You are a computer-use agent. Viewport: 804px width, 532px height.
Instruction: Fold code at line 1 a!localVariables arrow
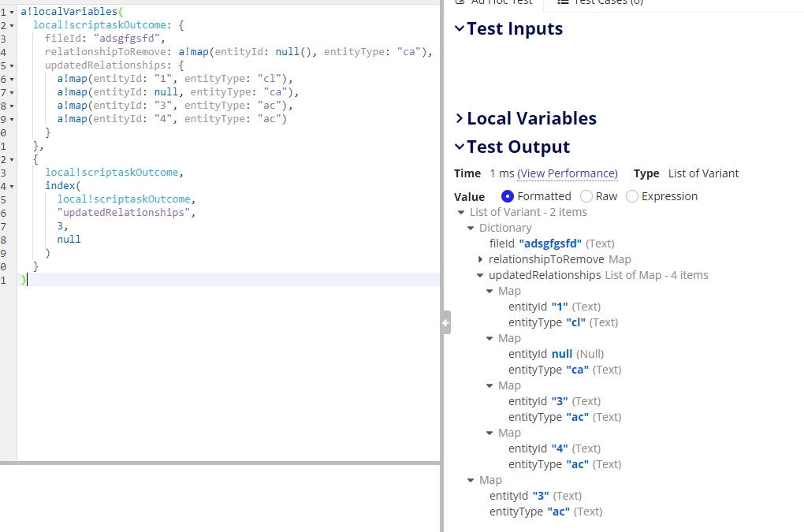coord(12,12)
